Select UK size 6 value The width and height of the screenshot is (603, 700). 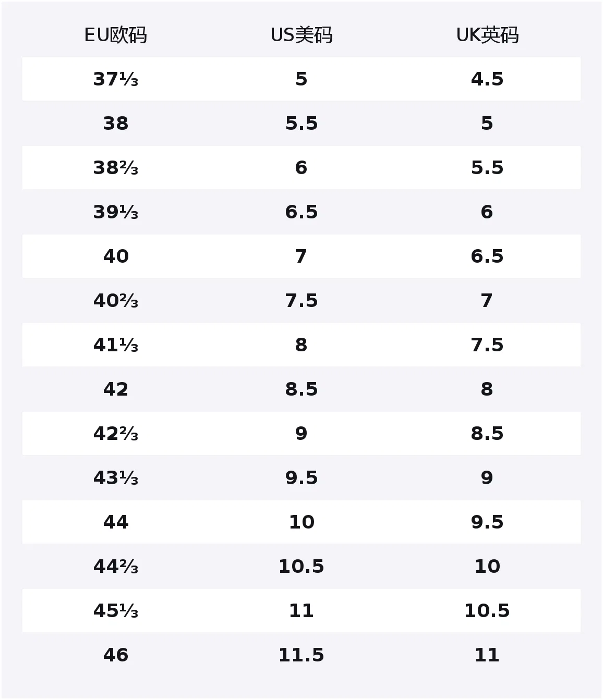click(x=487, y=212)
